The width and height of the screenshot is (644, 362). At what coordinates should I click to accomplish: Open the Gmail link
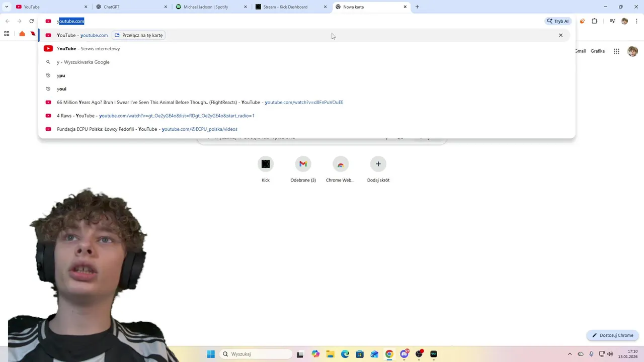tap(581, 51)
